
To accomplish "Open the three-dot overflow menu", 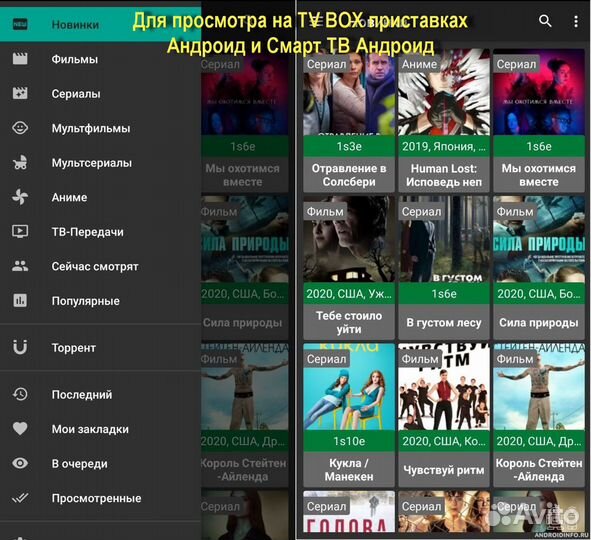I will tap(576, 21).
